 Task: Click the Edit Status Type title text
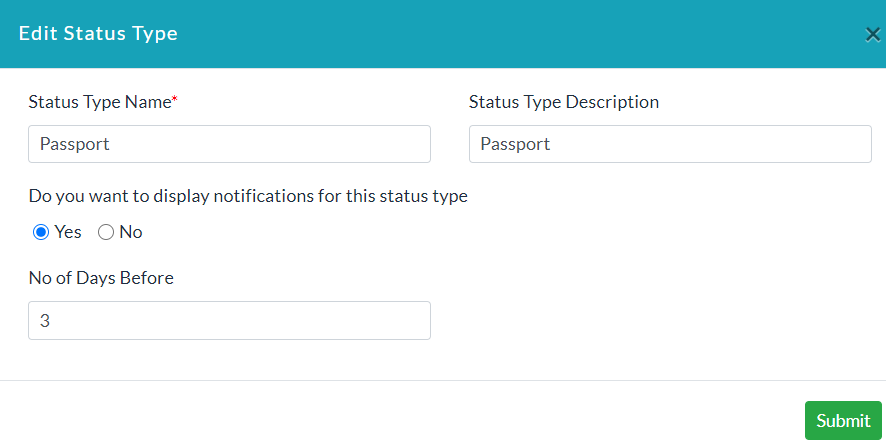pyautogui.click(x=98, y=33)
